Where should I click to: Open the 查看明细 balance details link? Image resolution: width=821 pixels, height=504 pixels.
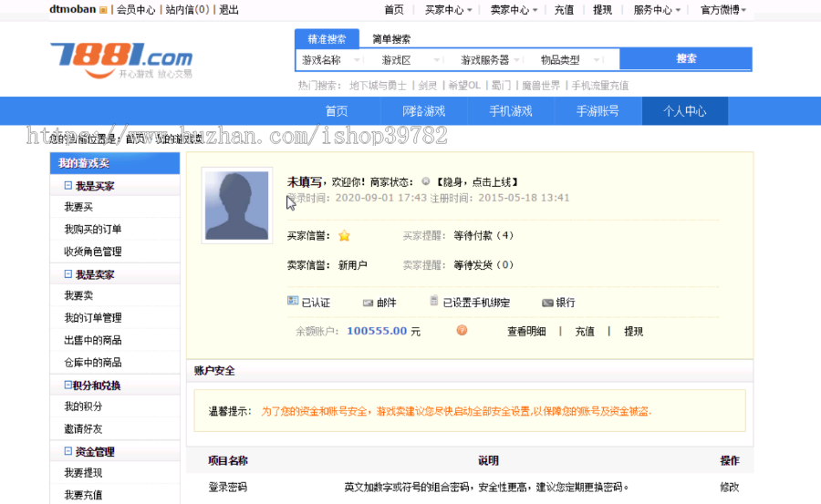(526, 331)
